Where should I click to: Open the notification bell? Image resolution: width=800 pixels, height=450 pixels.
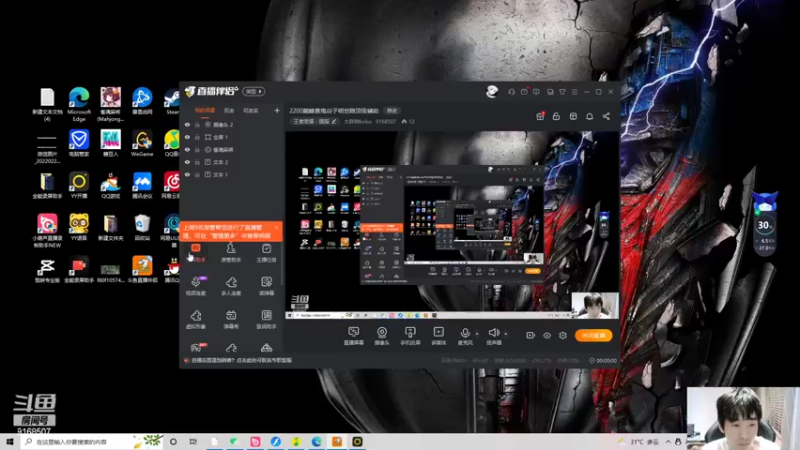tap(589, 116)
